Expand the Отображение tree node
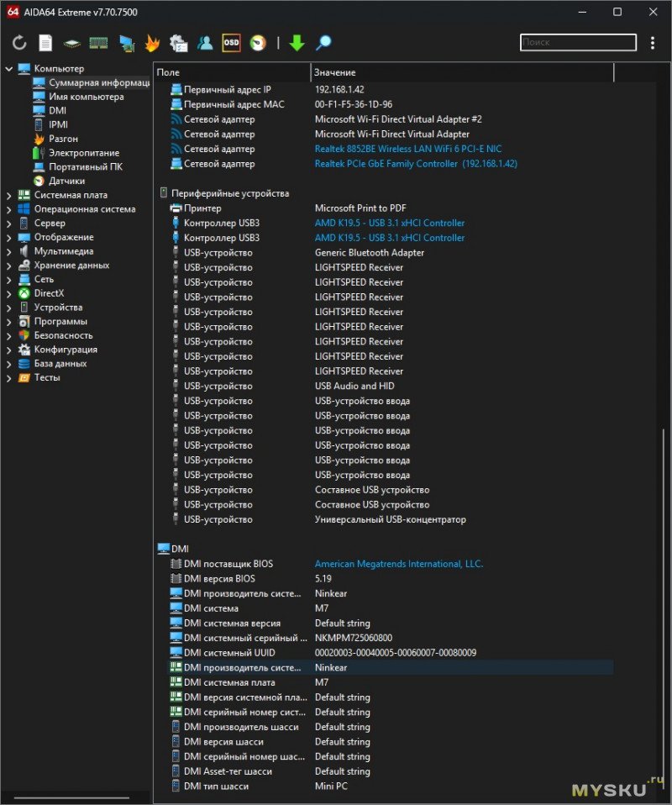The height and width of the screenshot is (805, 672). tap(8, 237)
